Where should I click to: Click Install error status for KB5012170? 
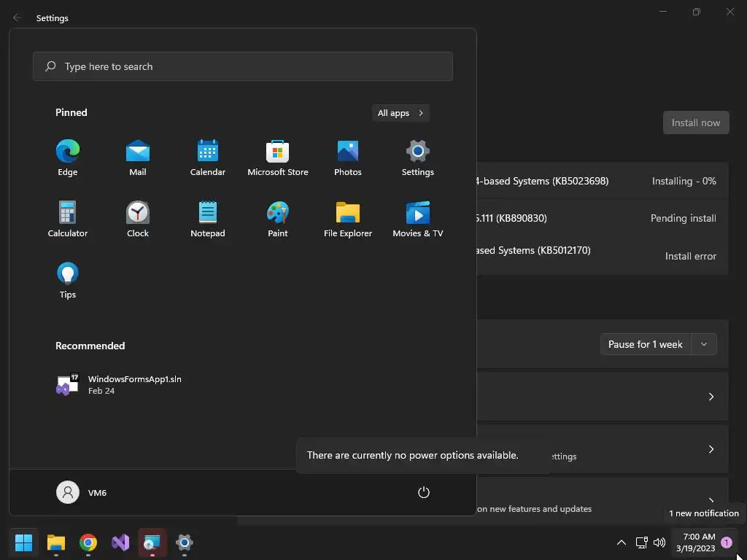pos(690,256)
